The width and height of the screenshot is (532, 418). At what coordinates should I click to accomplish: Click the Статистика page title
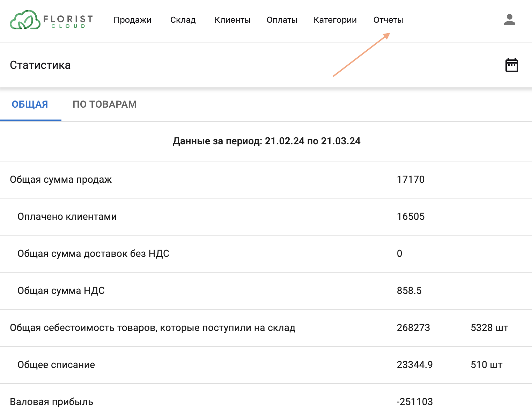click(x=40, y=65)
